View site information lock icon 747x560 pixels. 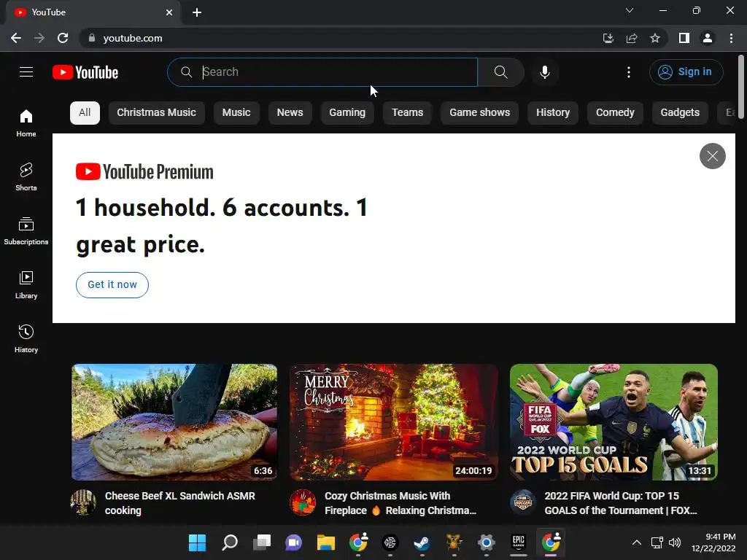pos(92,38)
